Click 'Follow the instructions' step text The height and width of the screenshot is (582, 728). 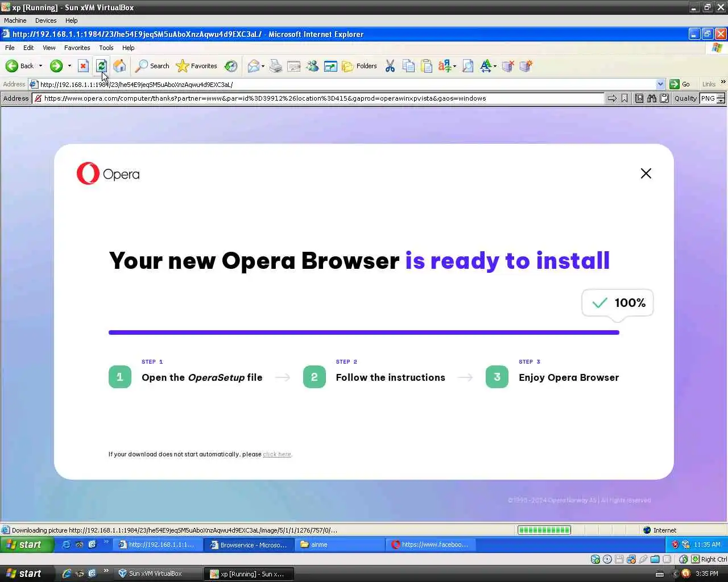point(390,377)
